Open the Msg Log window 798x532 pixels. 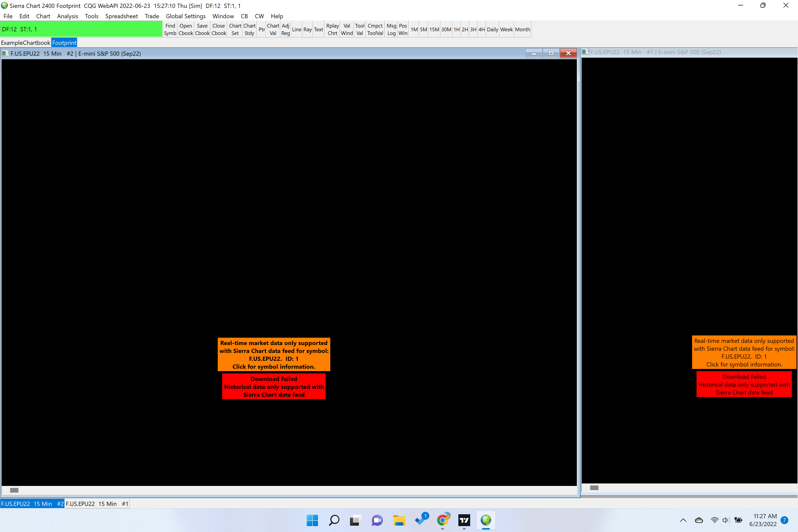[x=391, y=29]
